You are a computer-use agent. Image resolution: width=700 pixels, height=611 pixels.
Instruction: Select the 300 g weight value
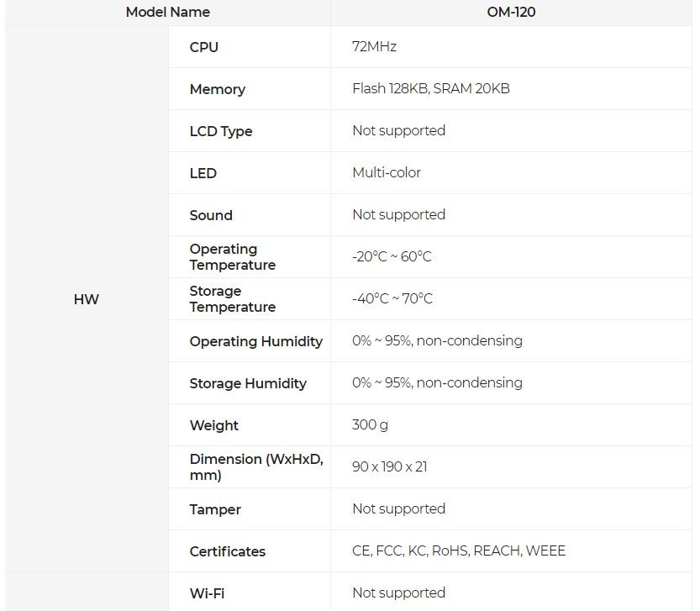370,424
